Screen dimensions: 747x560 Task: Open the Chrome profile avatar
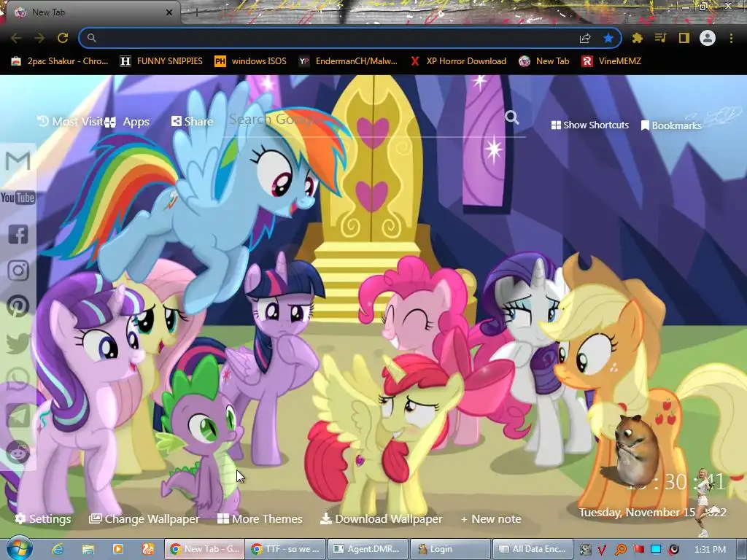coord(708,38)
